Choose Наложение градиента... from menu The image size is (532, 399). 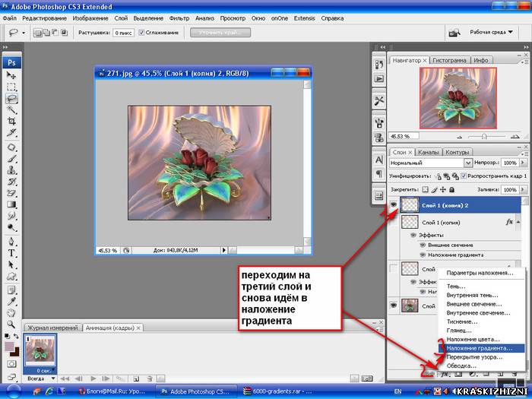click(481, 348)
